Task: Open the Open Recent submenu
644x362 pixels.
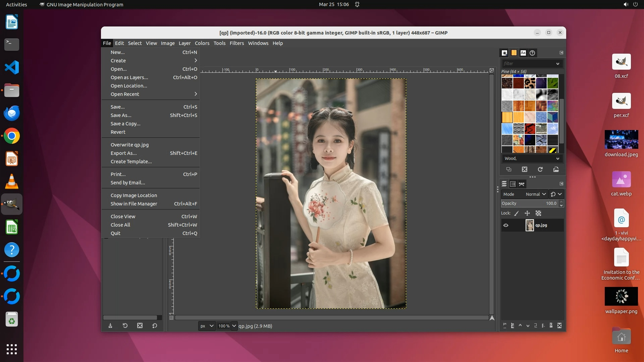Action: [x=125, y=94]
